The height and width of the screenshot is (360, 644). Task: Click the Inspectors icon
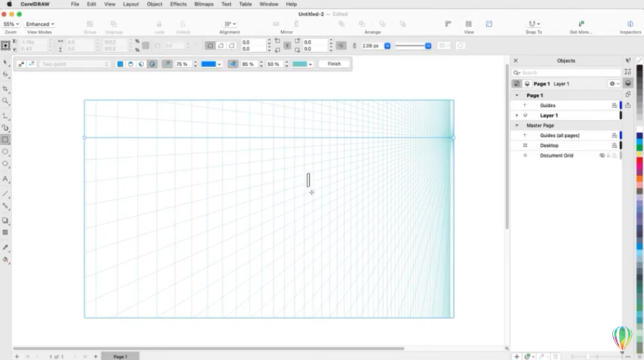(x=630, y=24)
